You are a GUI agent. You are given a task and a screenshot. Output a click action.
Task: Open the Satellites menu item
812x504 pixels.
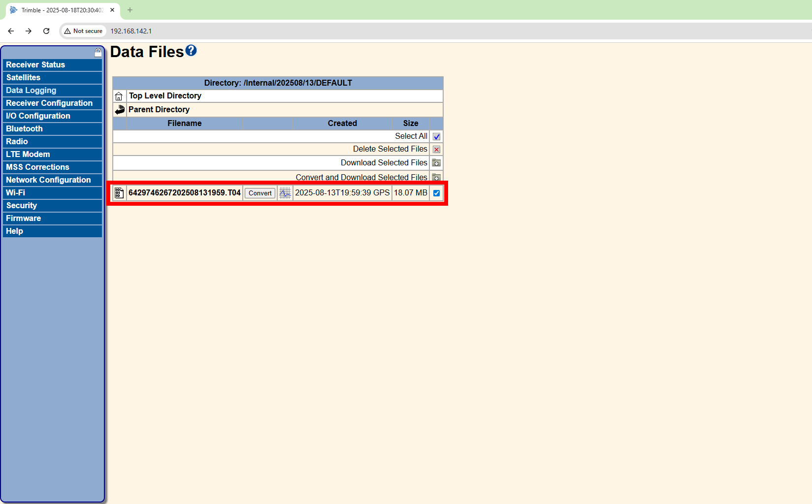tap(23, 78)
